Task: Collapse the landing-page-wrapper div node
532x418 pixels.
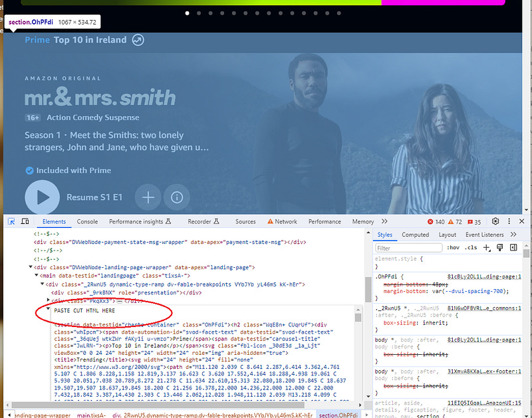Action: [x=31, y=267]
